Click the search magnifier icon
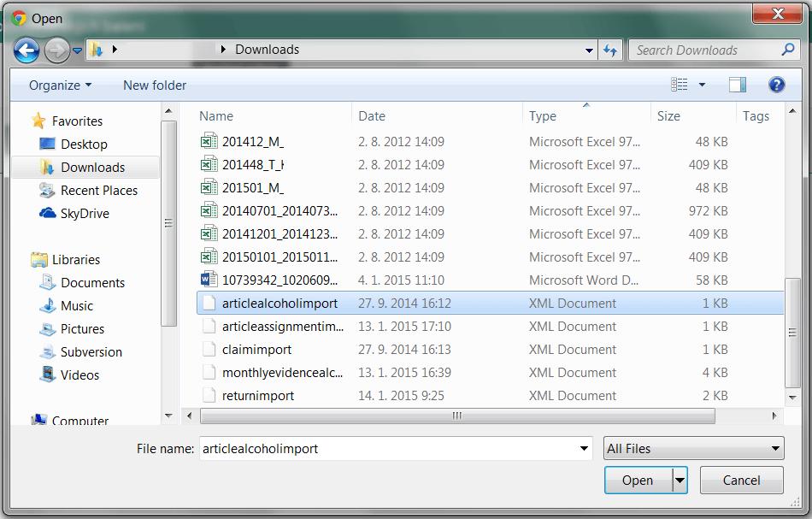Viewport: 812px width, 519px height. [788, 50]
